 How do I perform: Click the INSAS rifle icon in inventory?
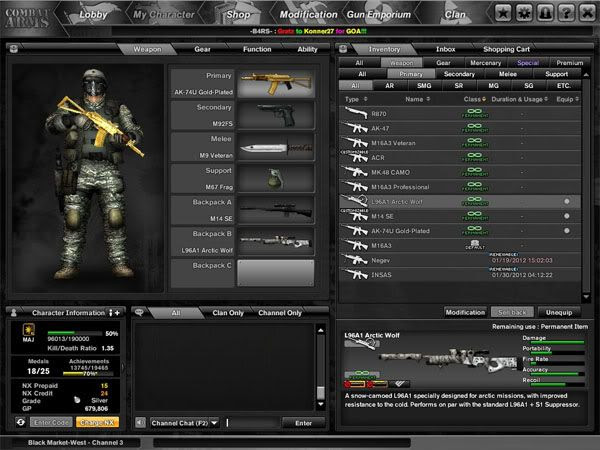tap(355, 274)
